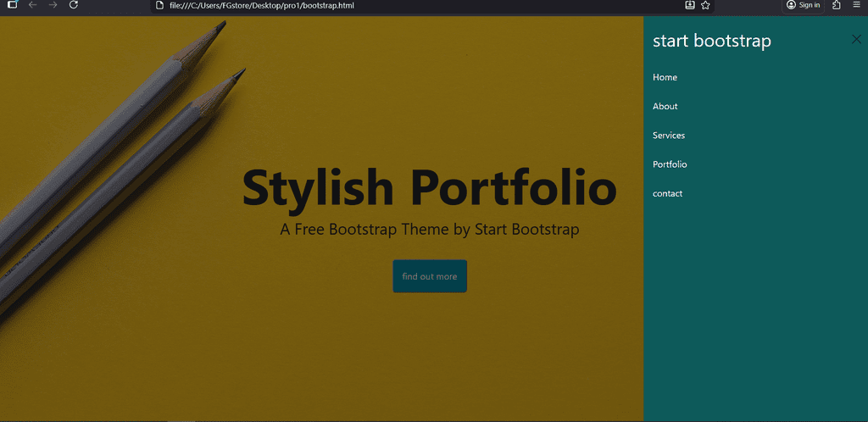868x422 pixels.
Task: Open the Home menu link
Action: coord(665,77)
